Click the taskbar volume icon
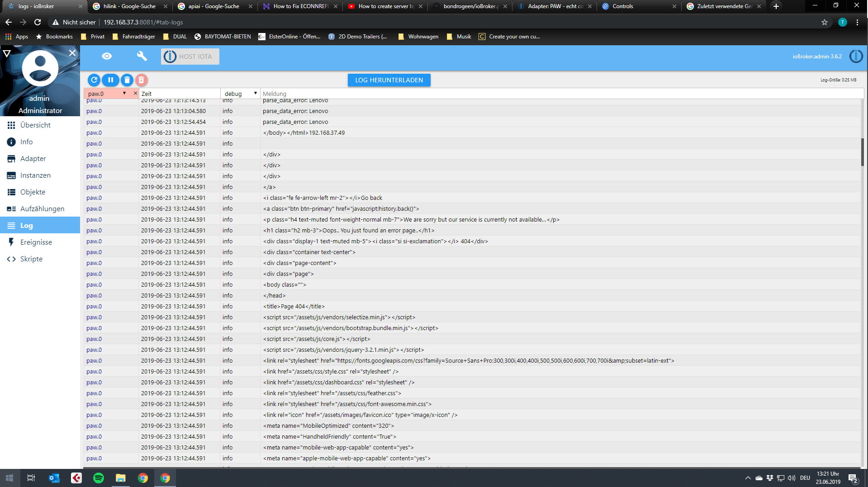This screenshot has width=868, height=487. coord(792,478)
